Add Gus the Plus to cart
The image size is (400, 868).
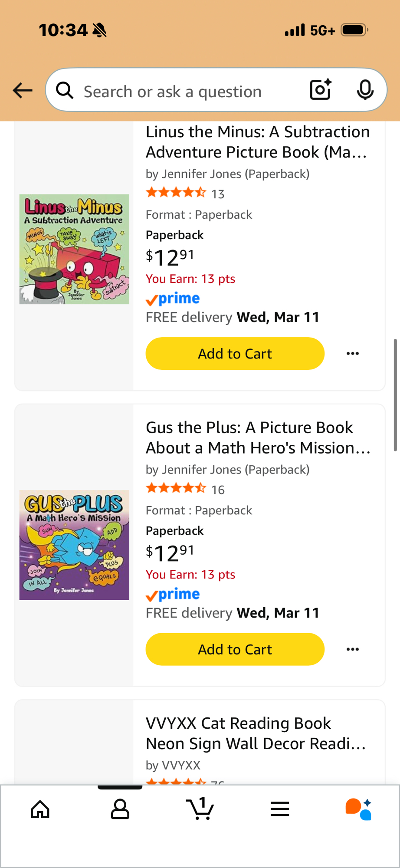pos(235,649)
